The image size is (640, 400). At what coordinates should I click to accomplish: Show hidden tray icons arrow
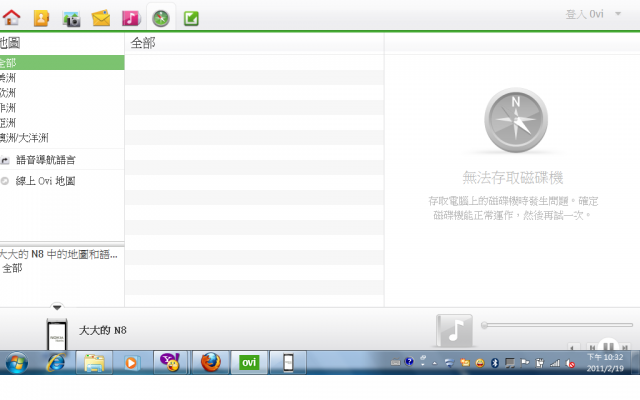tap(435, 363)
